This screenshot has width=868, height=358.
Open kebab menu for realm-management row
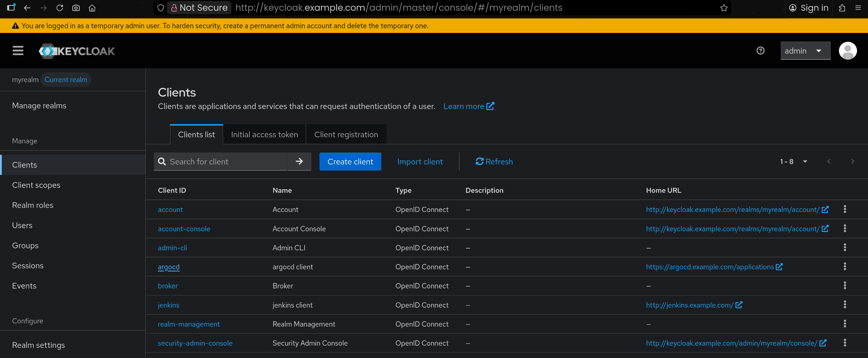coord(845,324)
